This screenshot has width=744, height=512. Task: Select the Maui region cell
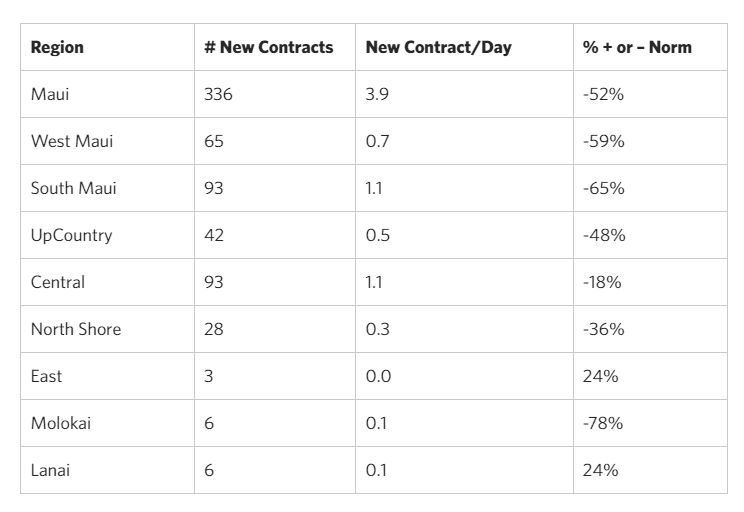[x=50, y=94]
